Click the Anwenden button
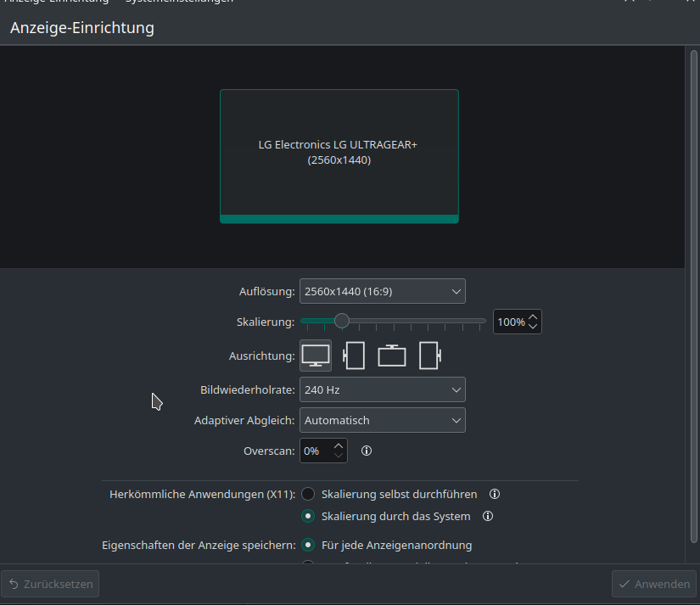Viewport: 700px width, 605px height. coord(654,584)
